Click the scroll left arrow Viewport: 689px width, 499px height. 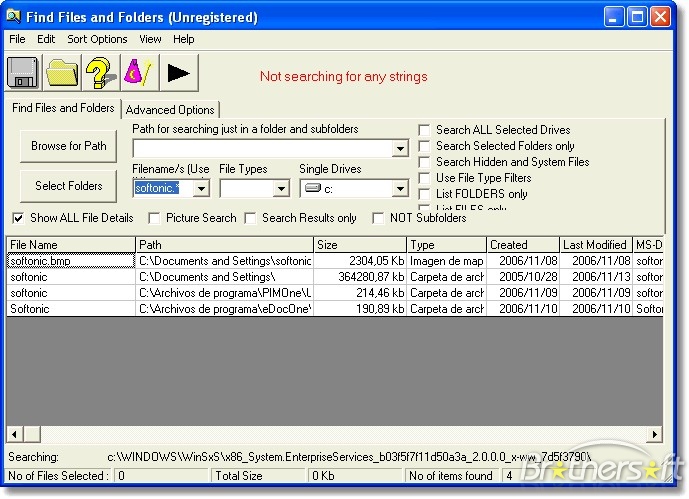tap(15, 434)
